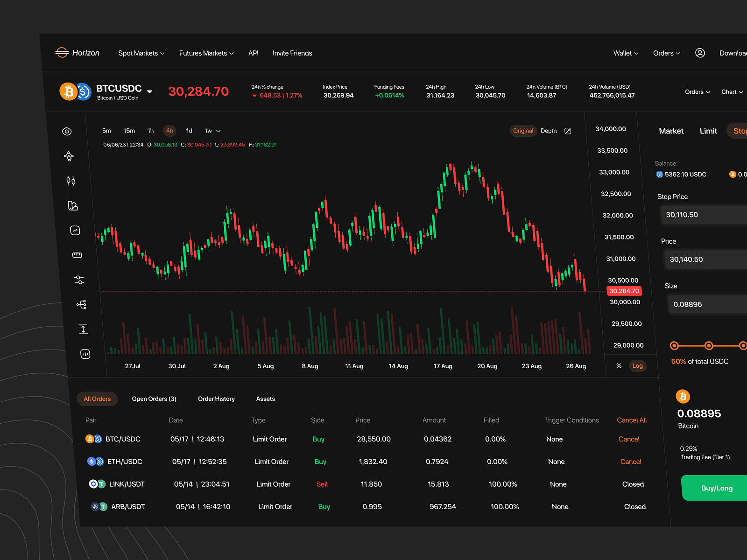
Task: Expand the Spot Markets dropdown
Action: pyautogui.click(x=141, y=53)
